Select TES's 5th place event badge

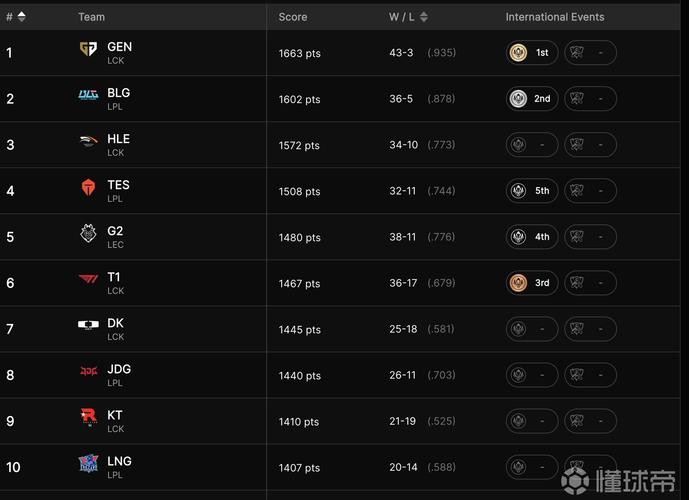coord(532,191)
